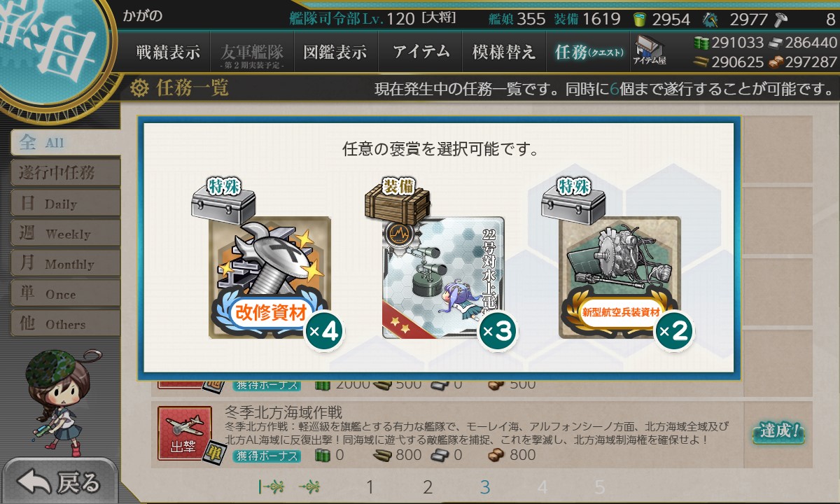Open the アイテム屋 shop icon
840x504 pixels.
[649, 51]
